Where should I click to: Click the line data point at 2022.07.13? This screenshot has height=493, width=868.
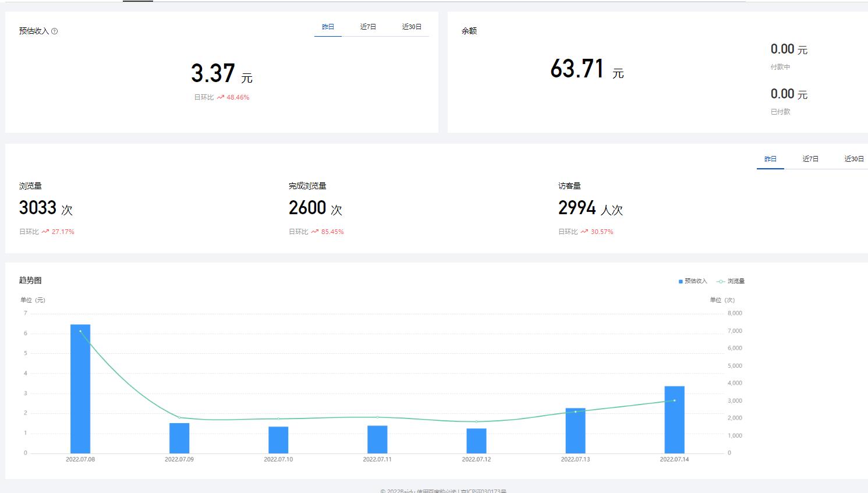pos(575,412)
